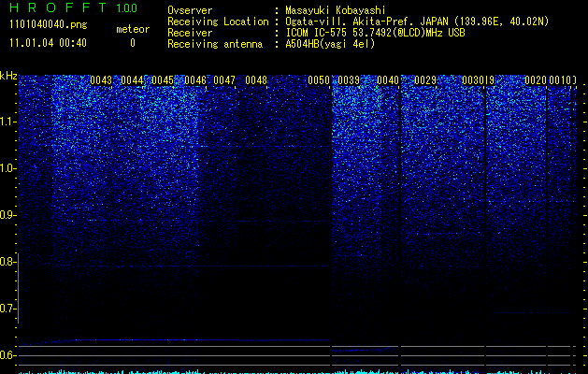Click the kHz axis unit label
The image size is (588, 374).
click(8, 76)
